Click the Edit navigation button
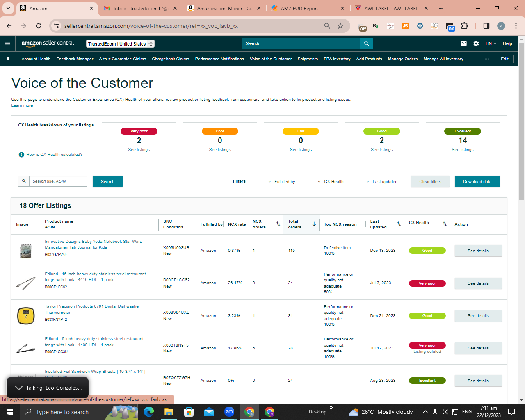Viewport: 525px width, 420px height. (x=505, y=59)
